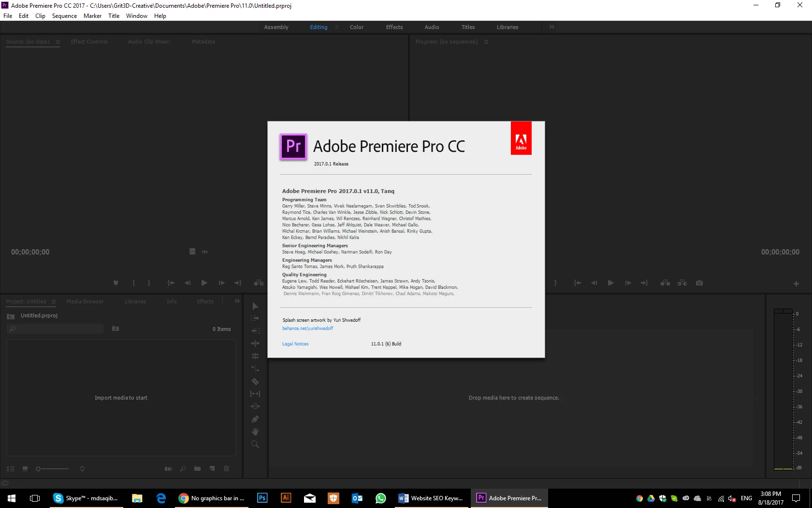Create a New Bin with folder icon

pyautogui.click(x=197, y=469)
